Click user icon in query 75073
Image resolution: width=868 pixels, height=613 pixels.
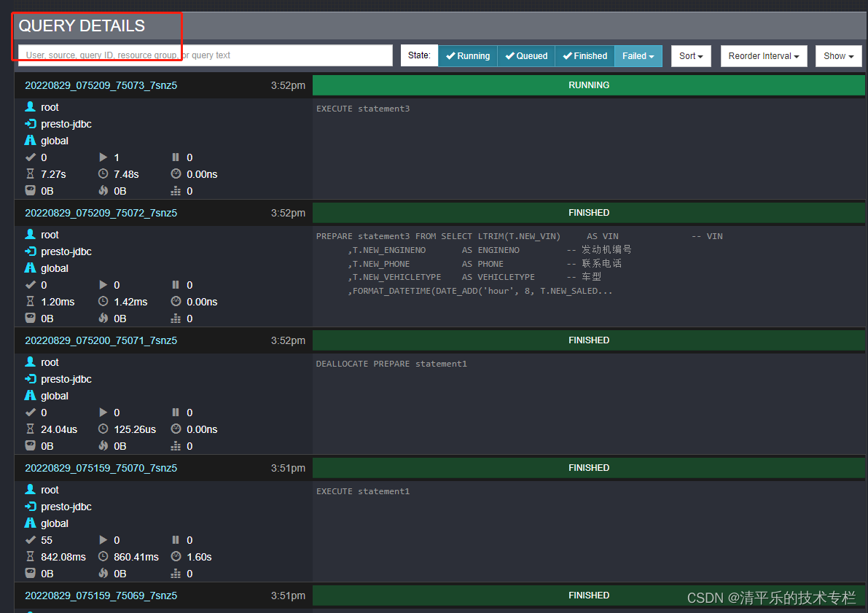tap(31, 107)
